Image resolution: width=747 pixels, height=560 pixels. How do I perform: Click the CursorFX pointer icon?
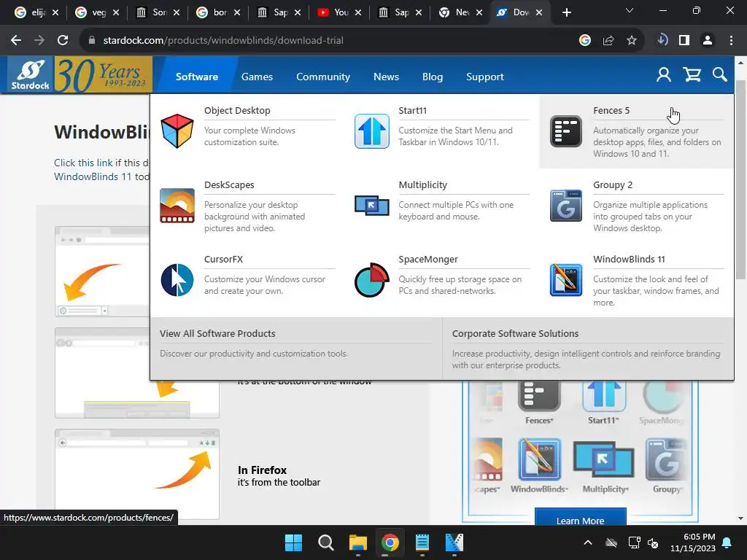pyautogui.click(x=177, y=280)
